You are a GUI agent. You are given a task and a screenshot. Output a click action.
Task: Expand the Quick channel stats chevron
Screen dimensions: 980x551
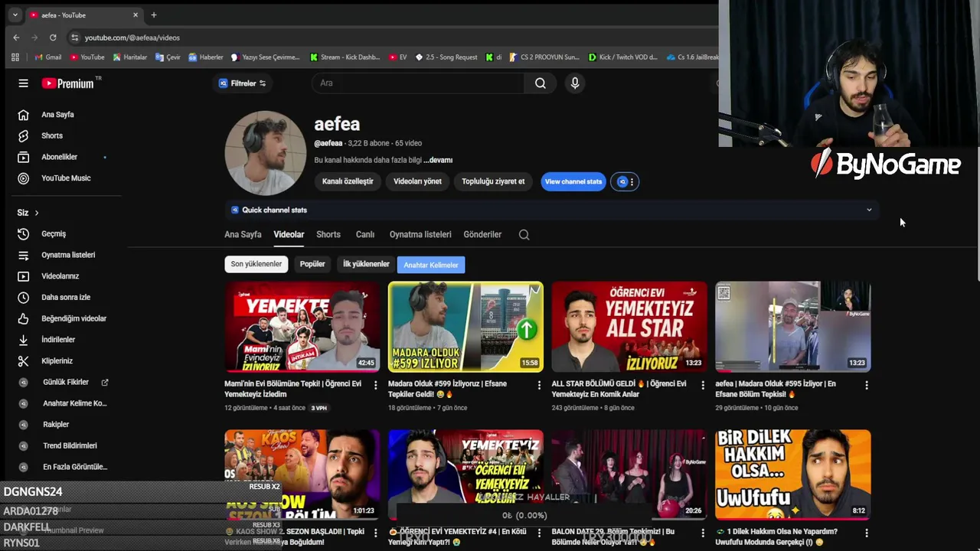[x=869, y=210]
